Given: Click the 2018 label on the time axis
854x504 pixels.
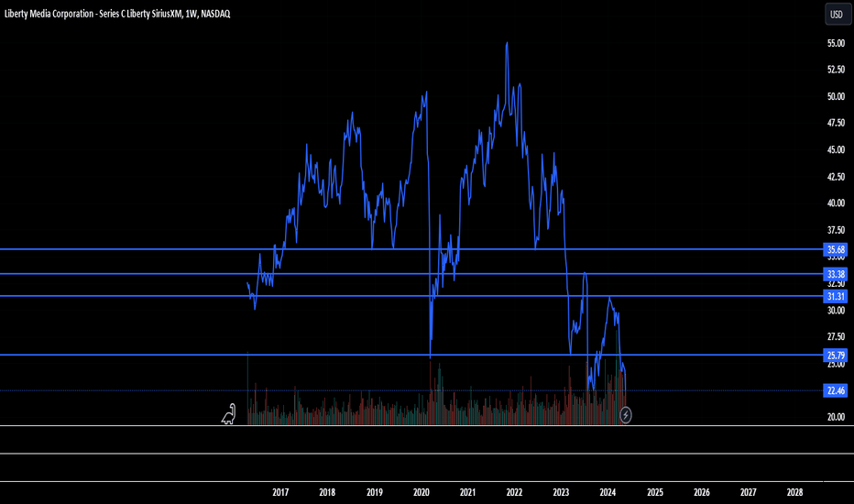Looking at the screenshot, I should click(327, 492).
